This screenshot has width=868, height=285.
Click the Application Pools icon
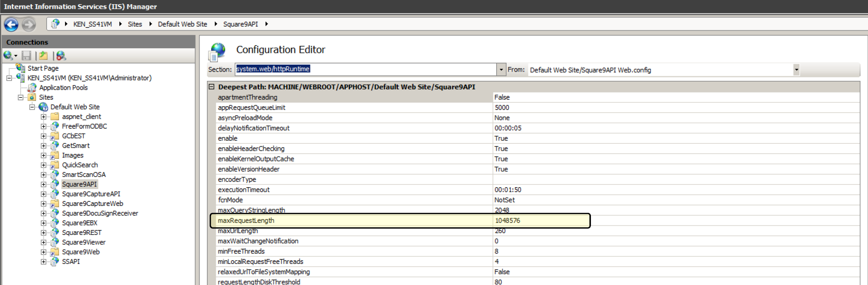[x=32, y=88]
